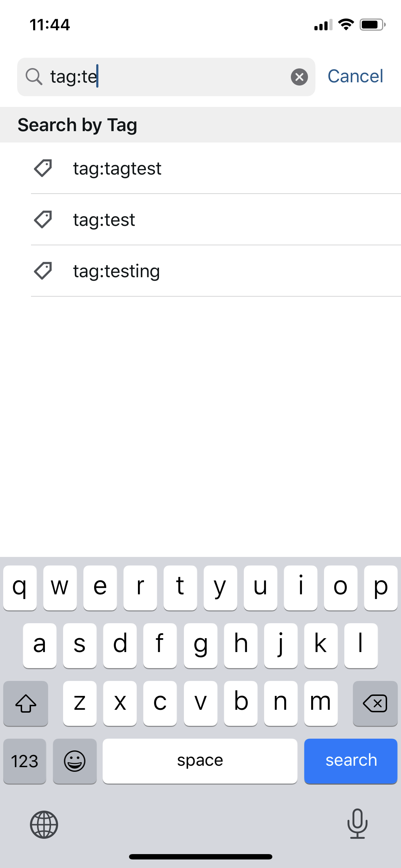Activate the microphone for dictation
Viewport: 401px width, 868px height.
click(x=358, y=824)
